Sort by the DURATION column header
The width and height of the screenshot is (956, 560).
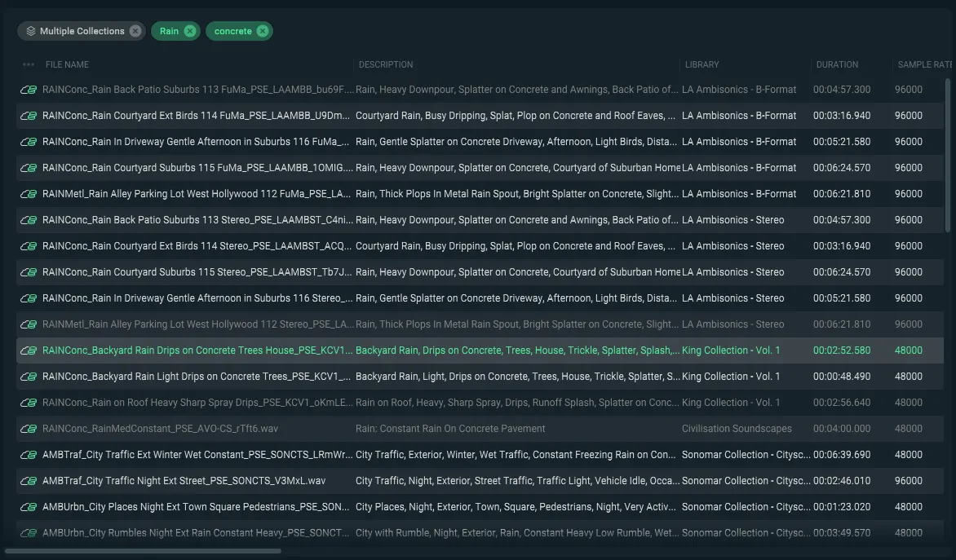pyautogui.click(x=837, y=64)
